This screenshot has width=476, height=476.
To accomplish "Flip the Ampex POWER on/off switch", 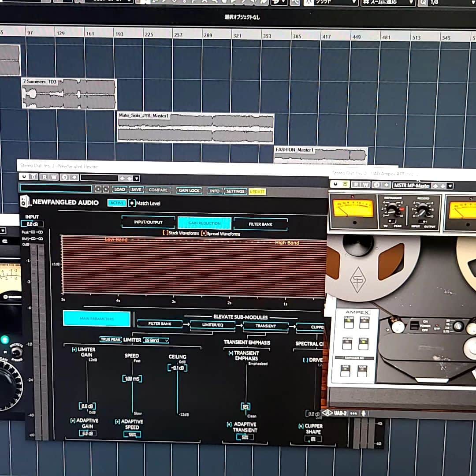I will pos(414,325).
